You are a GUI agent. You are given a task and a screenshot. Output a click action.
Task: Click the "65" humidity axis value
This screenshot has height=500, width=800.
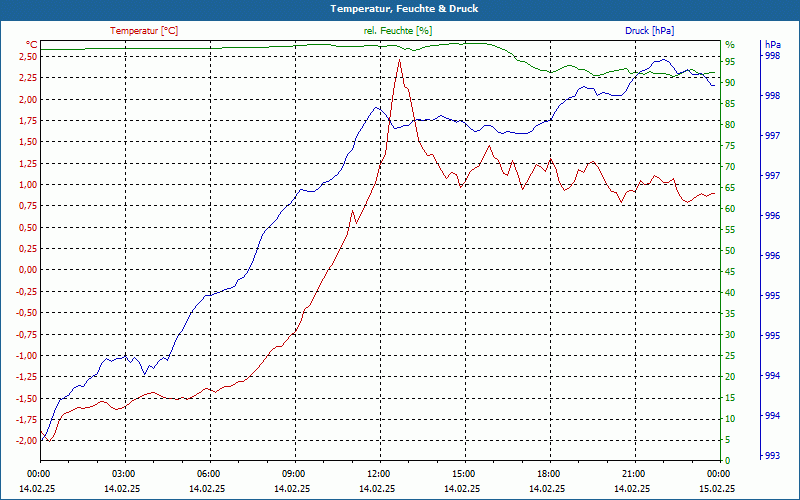point(730,188)
